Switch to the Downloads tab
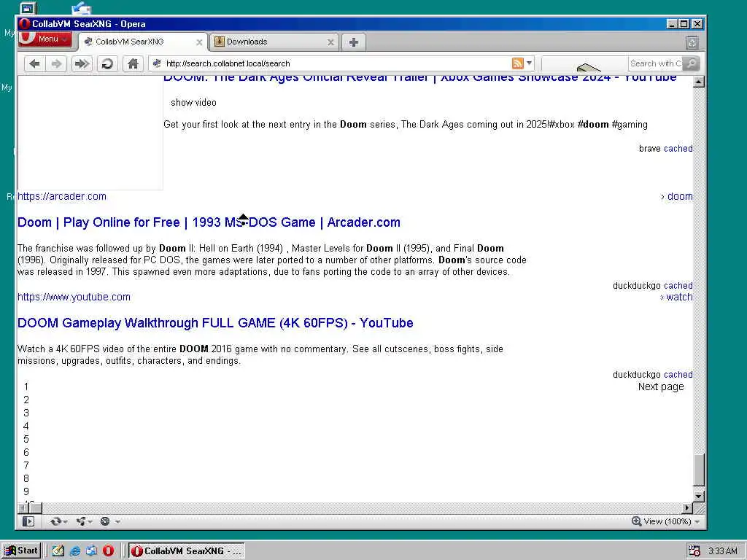747x560 pixels. 274,42
